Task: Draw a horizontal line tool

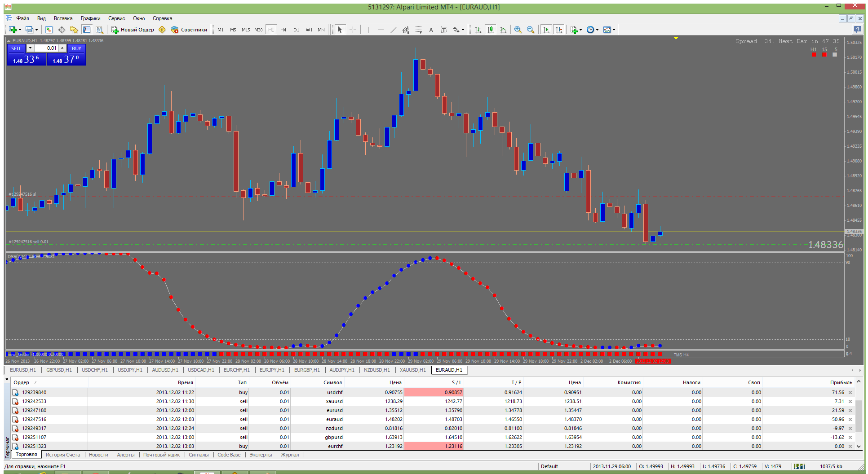Action: (381, 30)
